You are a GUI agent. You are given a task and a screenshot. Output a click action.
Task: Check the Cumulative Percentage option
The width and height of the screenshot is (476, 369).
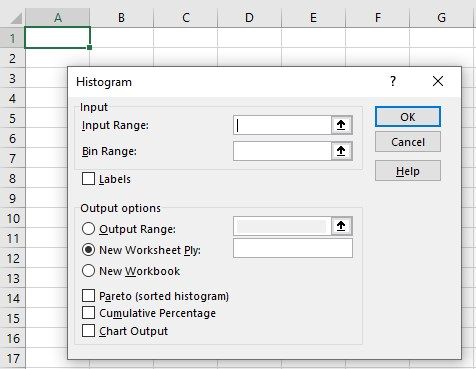pyautogui.click(x=88, y=313)
